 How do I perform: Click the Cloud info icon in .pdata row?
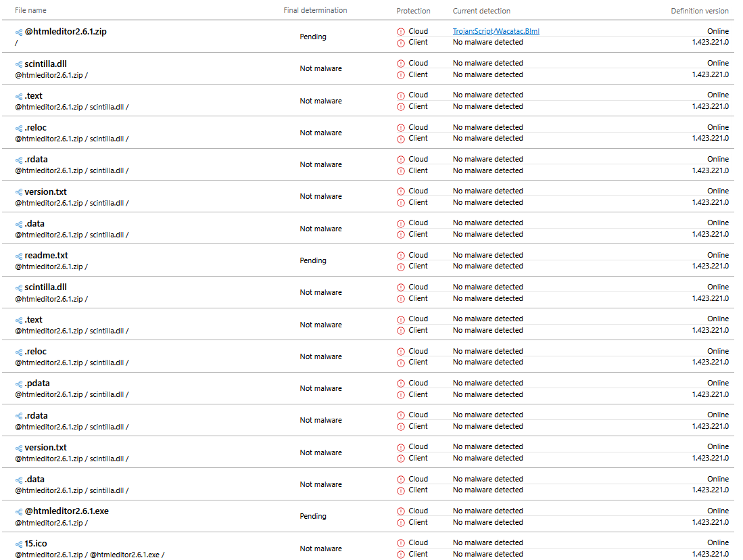(401, 383)
